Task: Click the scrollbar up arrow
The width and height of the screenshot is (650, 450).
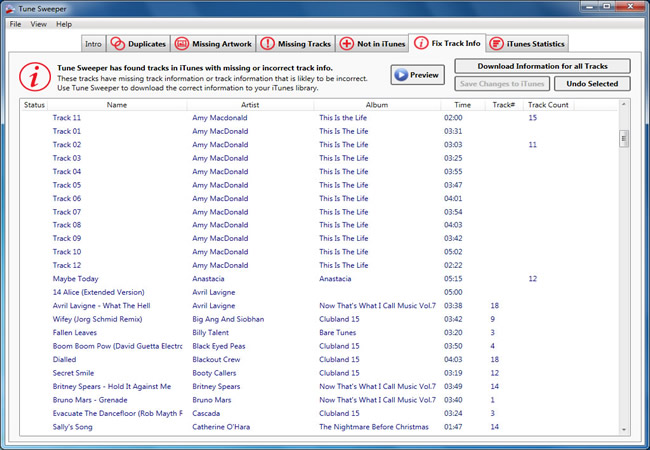Action: click(624, 104)
